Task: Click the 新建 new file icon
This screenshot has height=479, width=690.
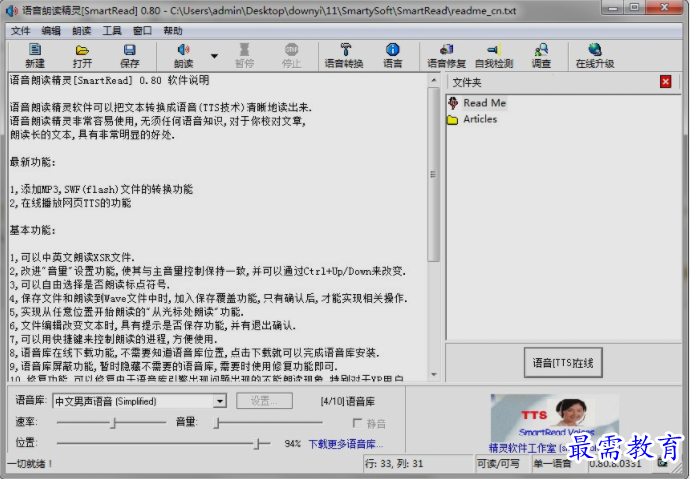Action: (x=35, y=55)
